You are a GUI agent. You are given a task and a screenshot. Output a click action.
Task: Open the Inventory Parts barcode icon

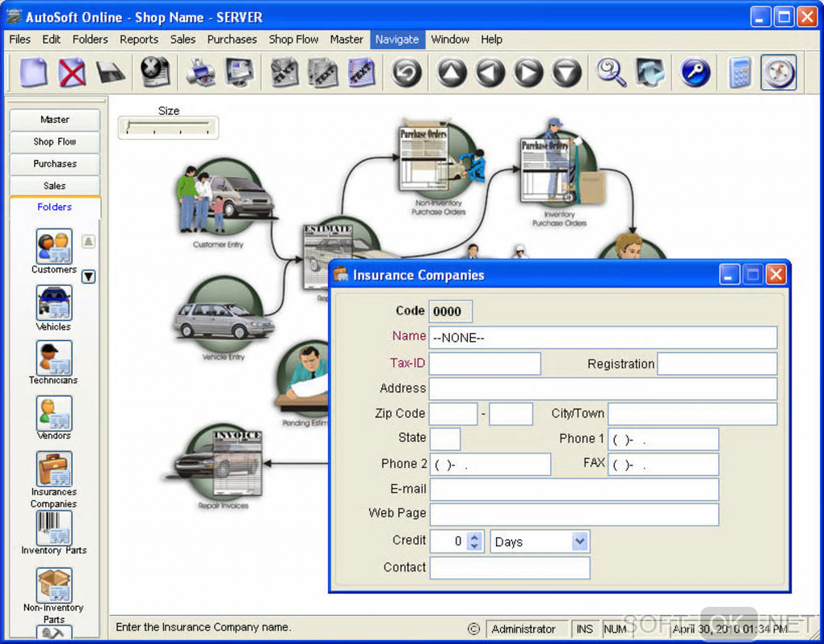(54, 528)
